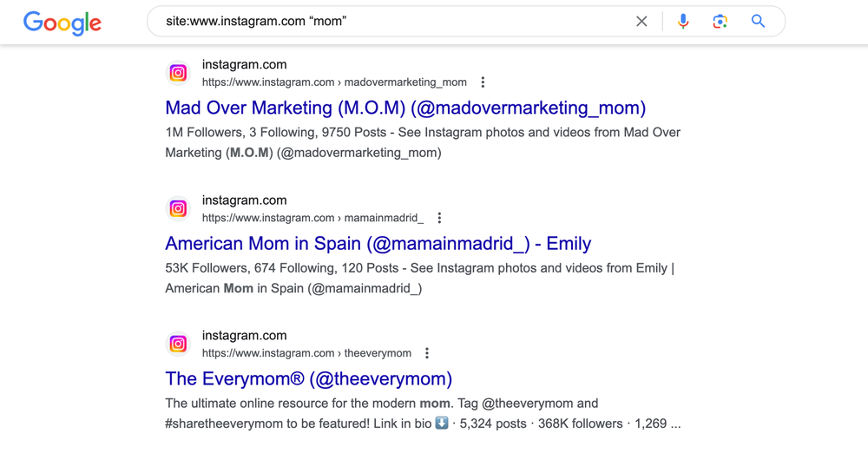
Task: Click Instagram favicon of theeverymom result
Action: tap(178, 344)
